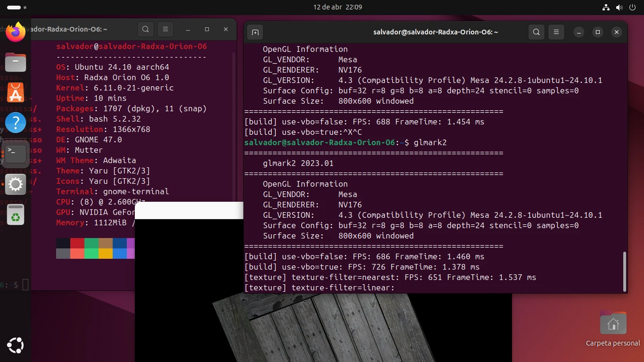Open hamburger menu in left terminal
The height and width of the screenshot is (362, 644).
pos(165,29)
